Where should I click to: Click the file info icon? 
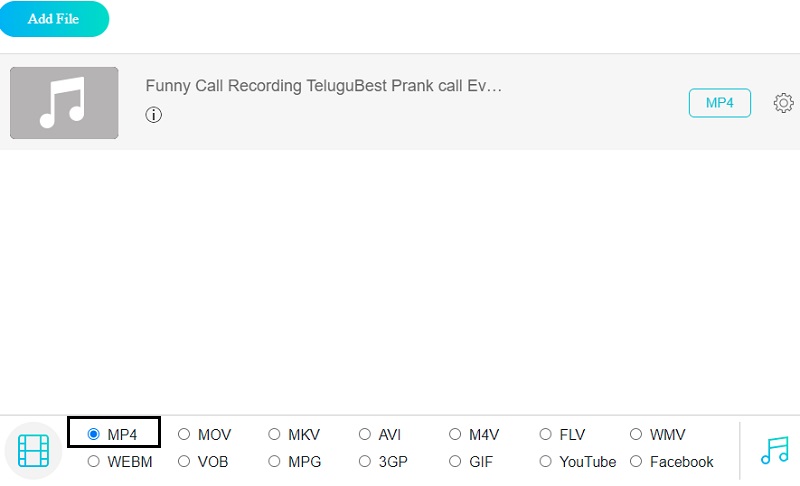153,115
